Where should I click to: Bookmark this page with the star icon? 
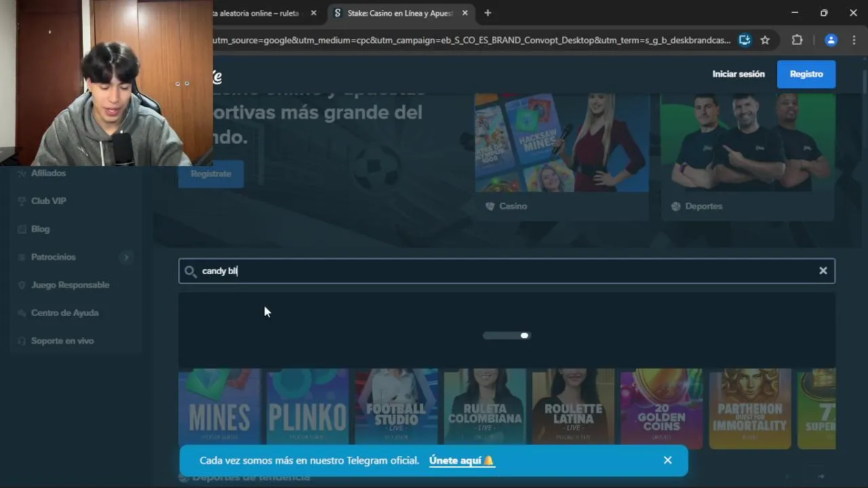[x=765, y=40]
